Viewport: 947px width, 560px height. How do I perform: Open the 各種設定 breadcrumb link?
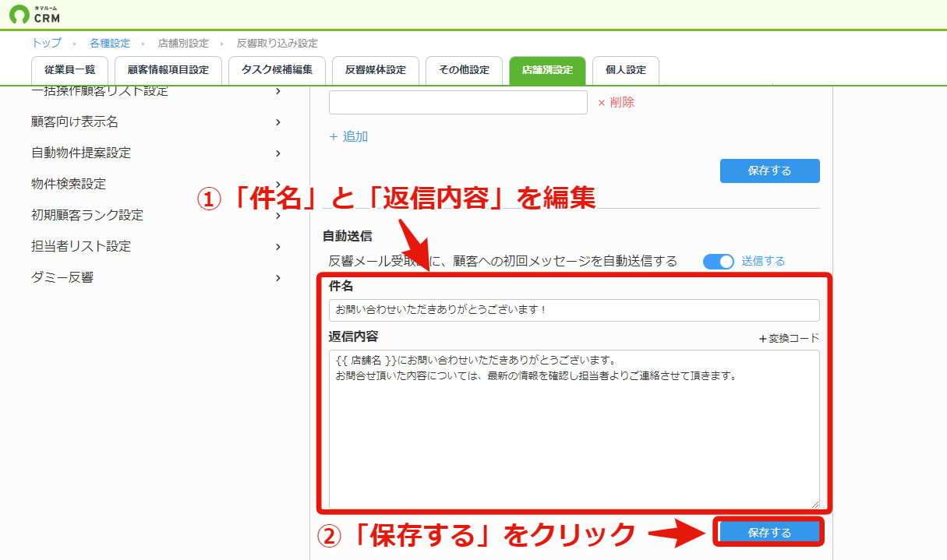(x=110, y=43)
